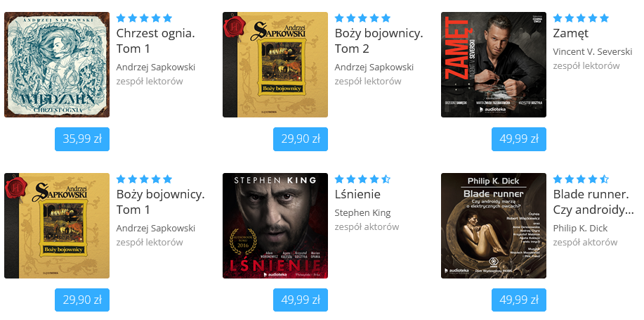The width and height of the screenshot is (644, 320).
Task: Select the Blade runner cover artwork
Action: pos(494,226)
